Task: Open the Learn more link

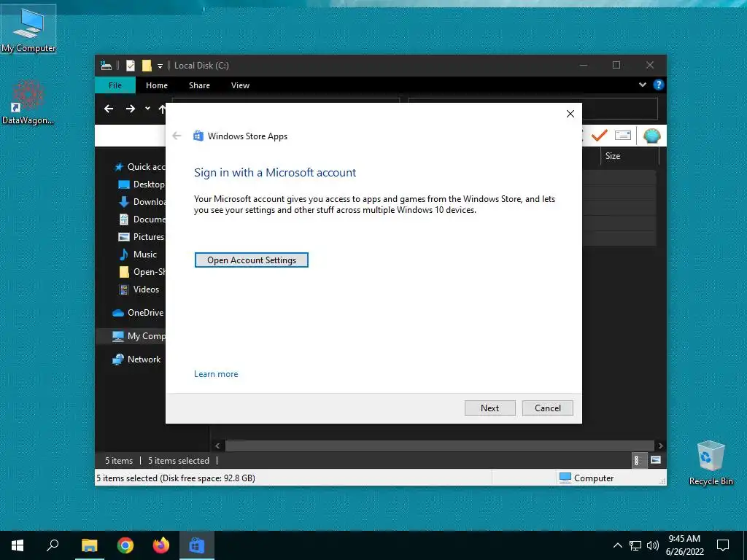Action: click(216, 374)
